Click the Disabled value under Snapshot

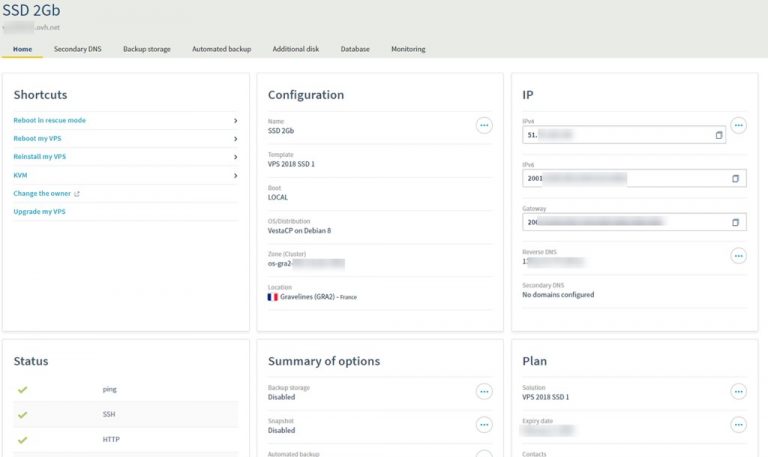click(281, 431)
